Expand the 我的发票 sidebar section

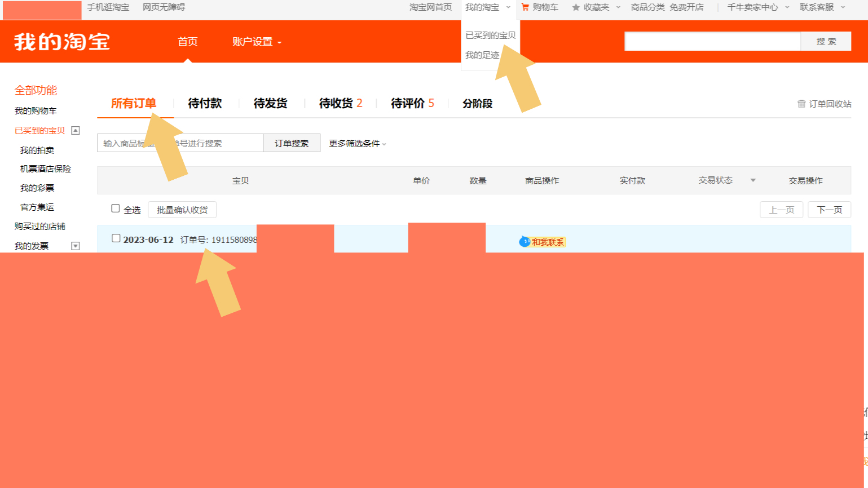coord(76,246)
